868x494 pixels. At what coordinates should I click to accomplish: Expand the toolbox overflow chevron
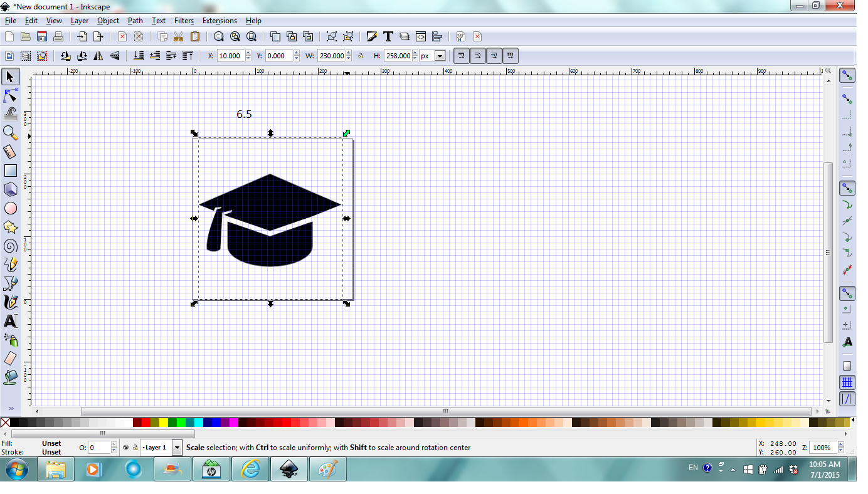(11, 408)
